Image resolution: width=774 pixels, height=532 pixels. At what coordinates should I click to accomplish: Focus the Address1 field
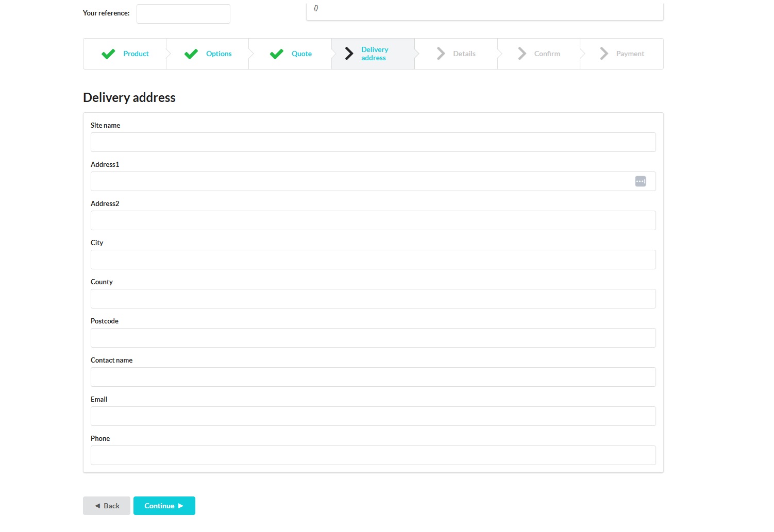pyautogui.click(x=373, y=181)
